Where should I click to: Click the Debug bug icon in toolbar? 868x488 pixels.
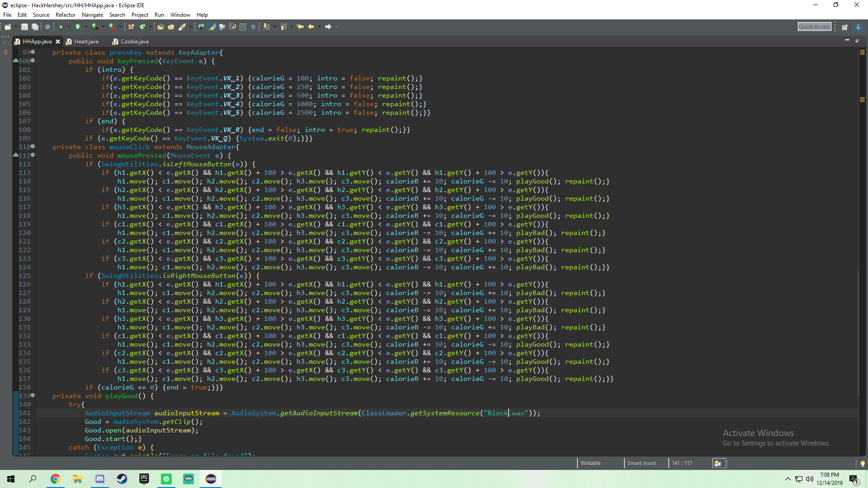click(61, 27)
